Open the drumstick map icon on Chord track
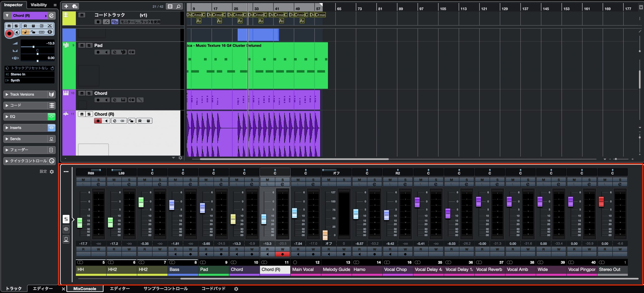Viewport: 644px width, 293px height. pyautogui.click(x=140, y=100)
